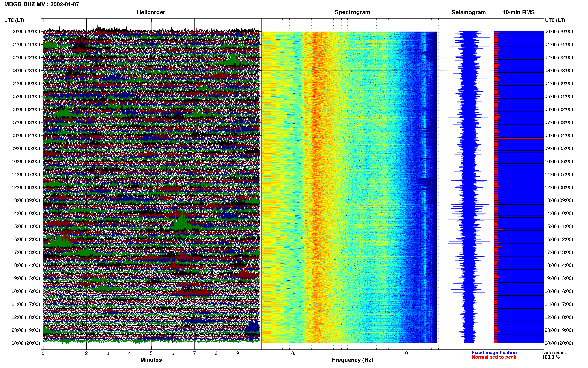Click the title 'MBGB BHZ MV : 2002-01-07'
The height and width of the screenshot is (368, 588).
pos(42,4)
